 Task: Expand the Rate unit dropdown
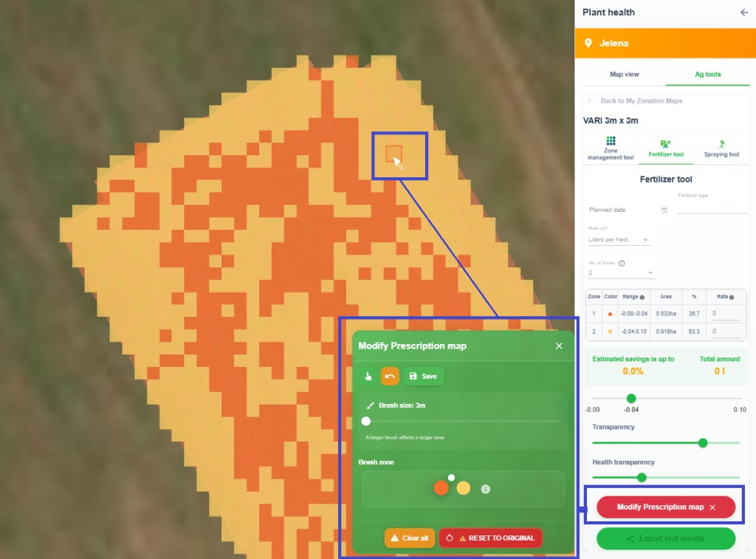pos(619,240)
